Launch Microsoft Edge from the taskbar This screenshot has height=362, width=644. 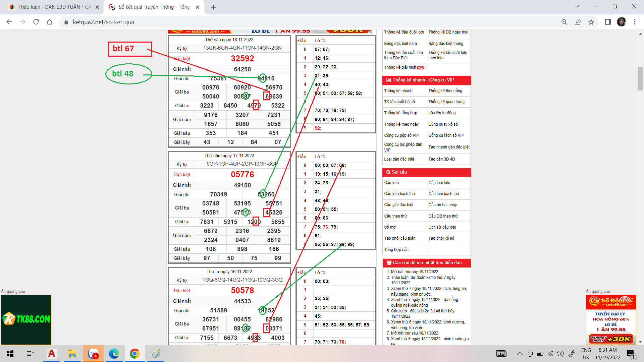(x=114, y=354)
